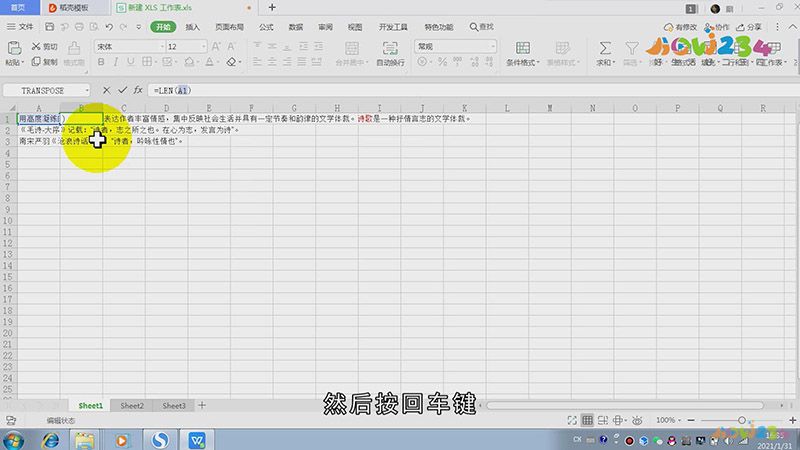
Task: Click the Format Painter brush icon
Action: click(74, 48)
